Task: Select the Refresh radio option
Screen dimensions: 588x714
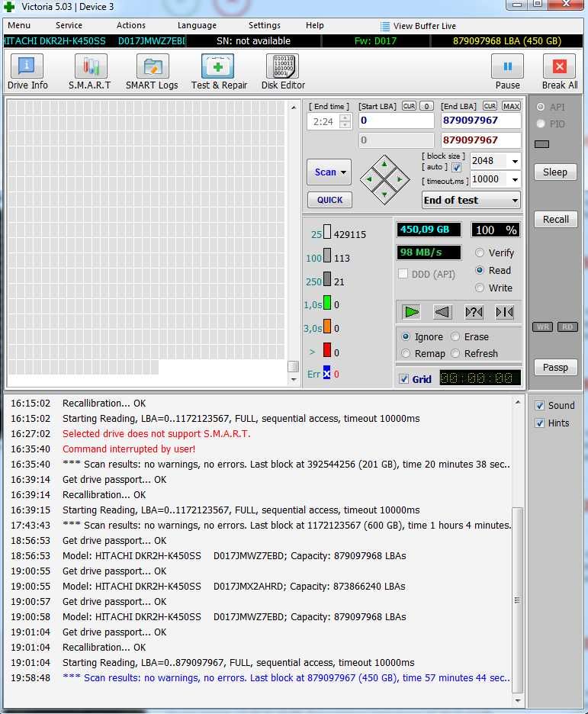Action: point(455,353)
